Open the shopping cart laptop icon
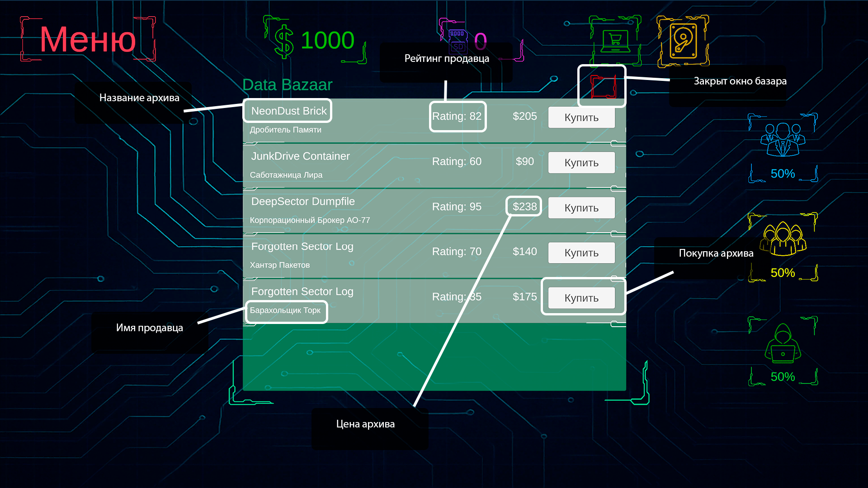This screenshot has width=868, height=488. (615, 41)
